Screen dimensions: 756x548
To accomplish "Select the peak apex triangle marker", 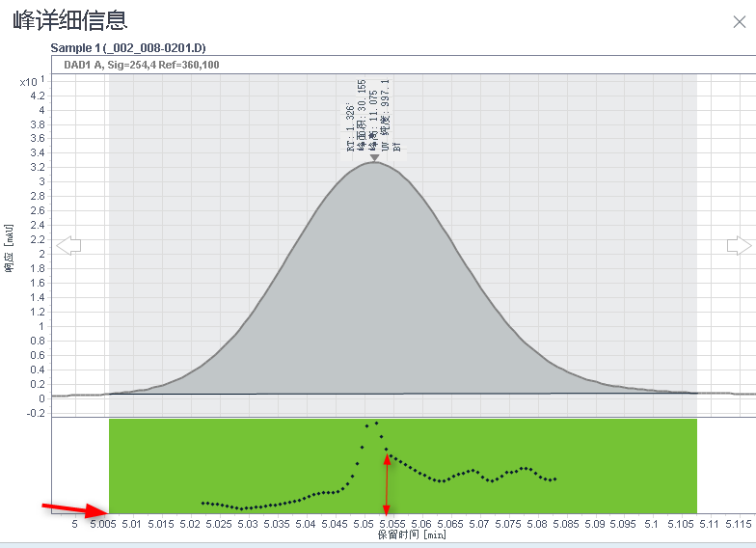I will click(374, 157).
